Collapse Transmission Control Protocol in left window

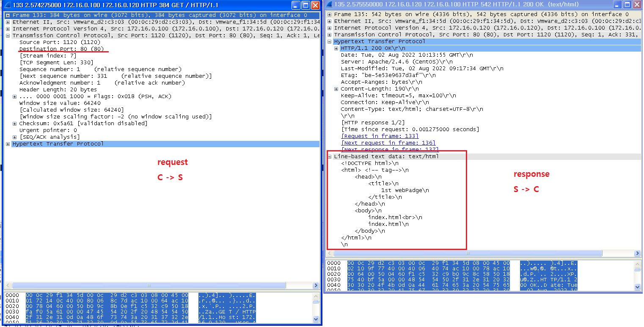(x=8, y=36)
